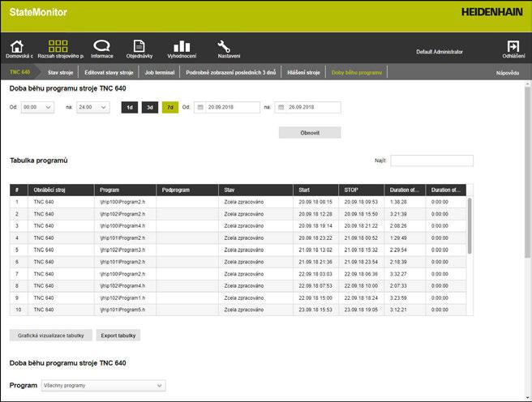Expand the end time 24:00 dropdown
Screen dimensions: 532x402
[x=93, y=107]
